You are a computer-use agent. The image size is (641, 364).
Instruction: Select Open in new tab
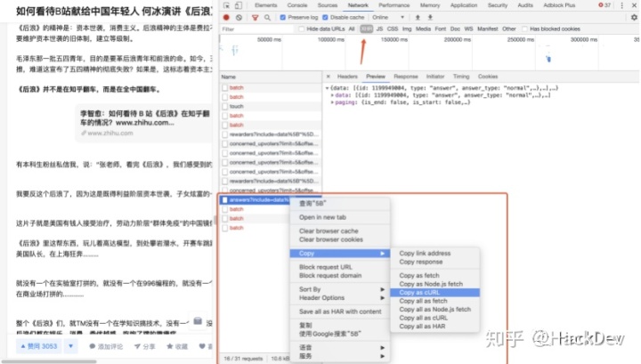[x=339, y=217]
